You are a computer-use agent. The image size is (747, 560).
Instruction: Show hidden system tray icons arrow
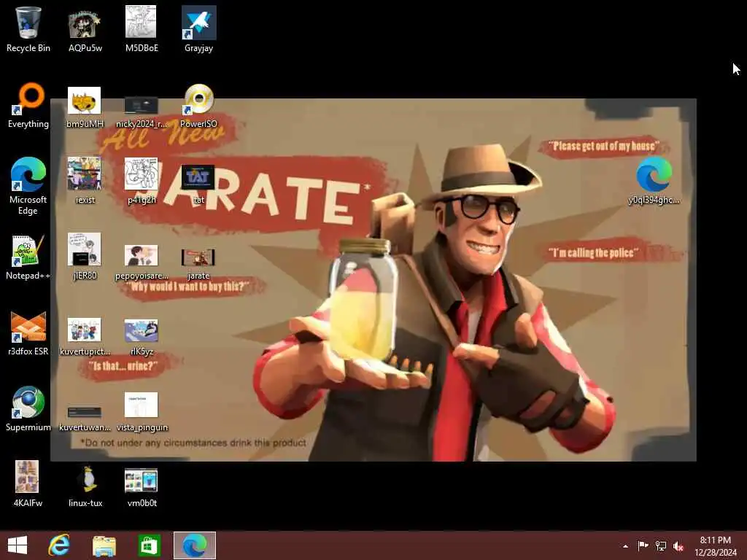pyautogui.click(x=625, y=546)
